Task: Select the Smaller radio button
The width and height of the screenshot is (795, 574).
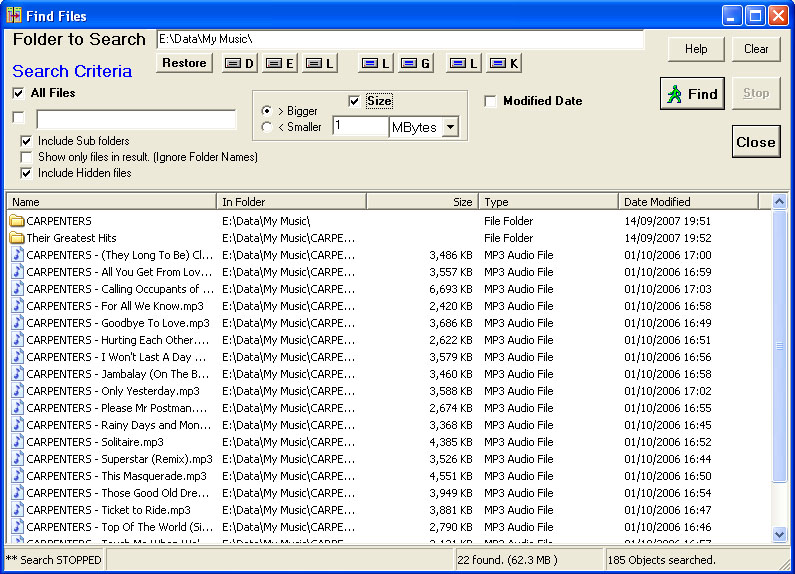Action: (267, 127)
